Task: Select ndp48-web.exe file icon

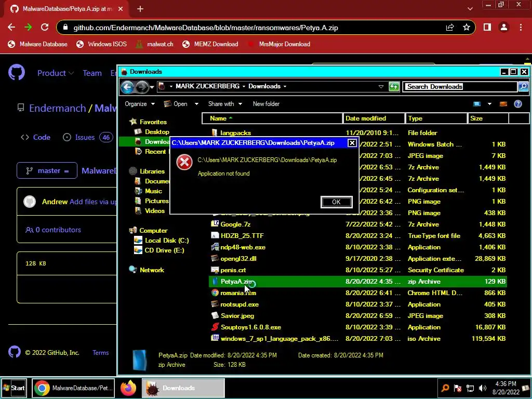Action: pos(215,247)
